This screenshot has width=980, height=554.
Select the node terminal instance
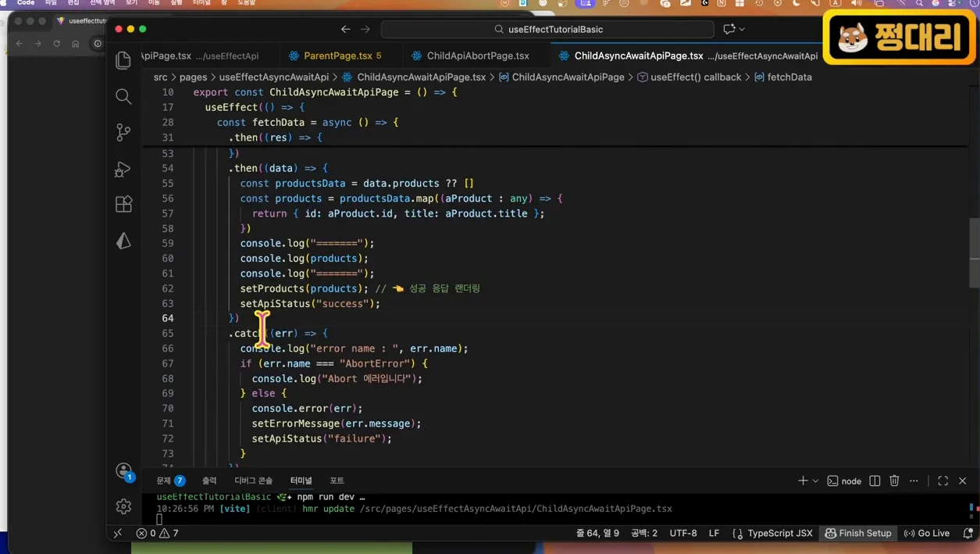844,481
